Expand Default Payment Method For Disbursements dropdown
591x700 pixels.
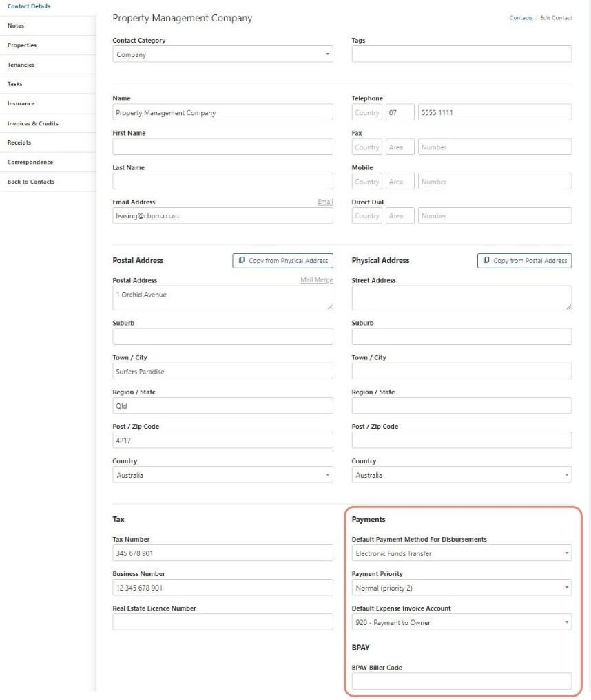pos(462,553)
